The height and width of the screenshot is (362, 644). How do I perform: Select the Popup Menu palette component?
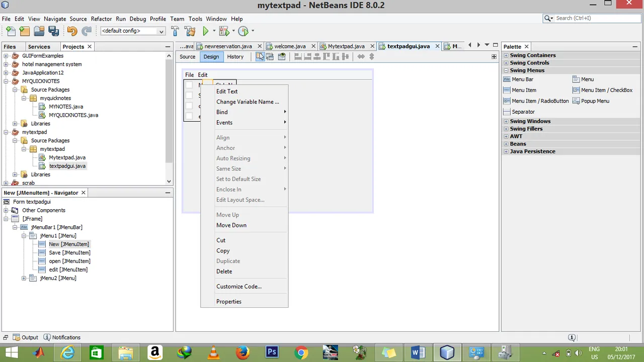click(x=591, y=101)
